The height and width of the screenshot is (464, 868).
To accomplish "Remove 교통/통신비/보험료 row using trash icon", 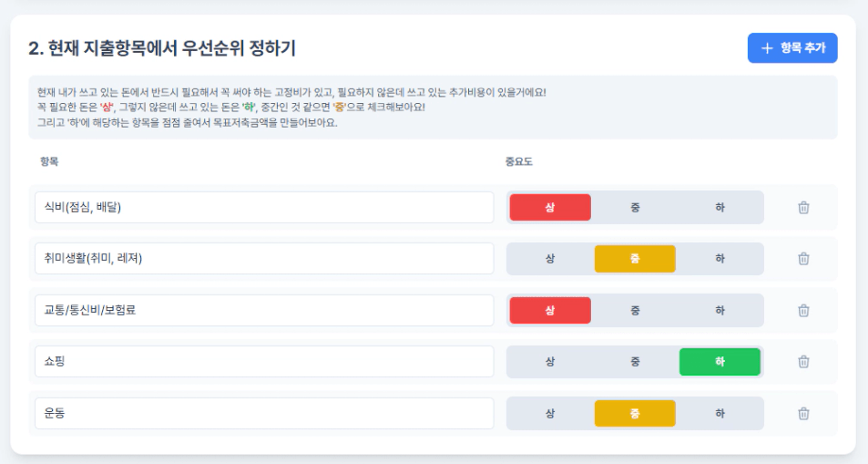I will point(803,311).
